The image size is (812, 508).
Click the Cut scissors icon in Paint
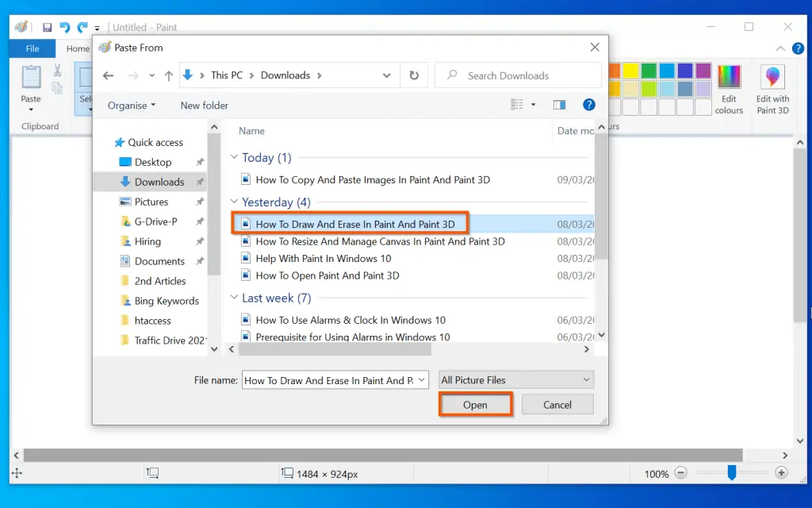click(x=57, y=70)
